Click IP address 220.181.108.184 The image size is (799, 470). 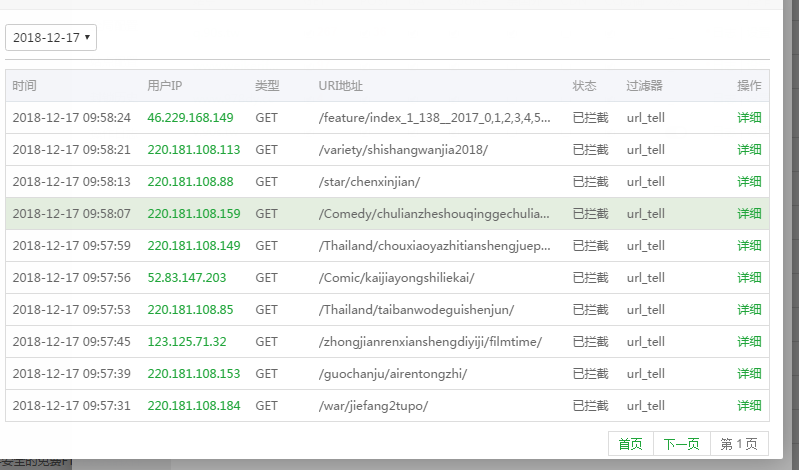coord(194,406)
